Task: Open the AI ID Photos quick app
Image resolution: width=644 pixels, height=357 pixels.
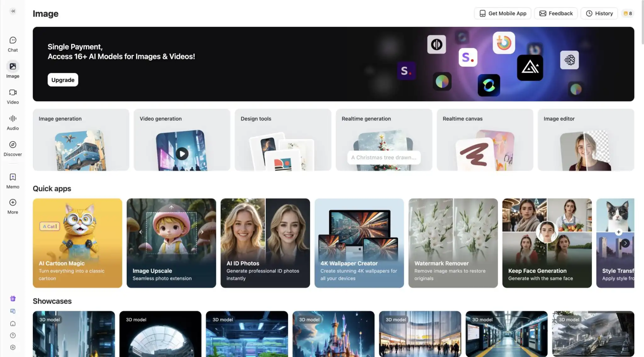Action: click(x=265, y=243)
